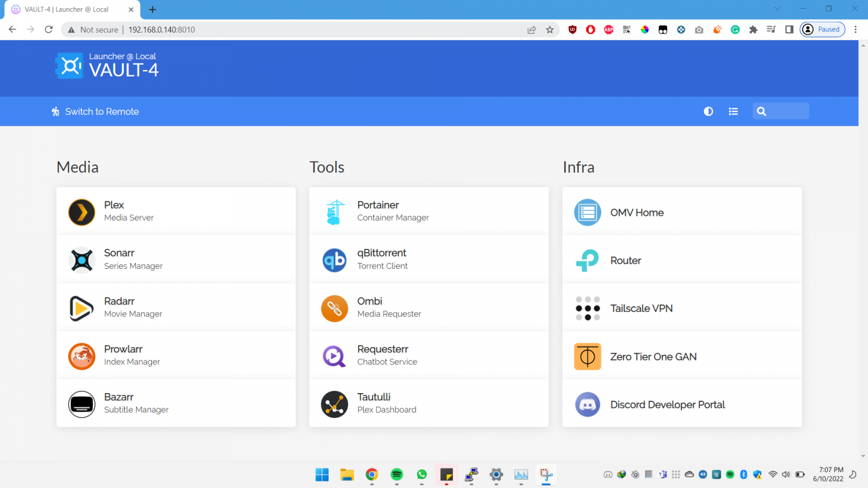Open Spotify from taskbar
The height and width of the screenshot is (488, 868).
397,475
